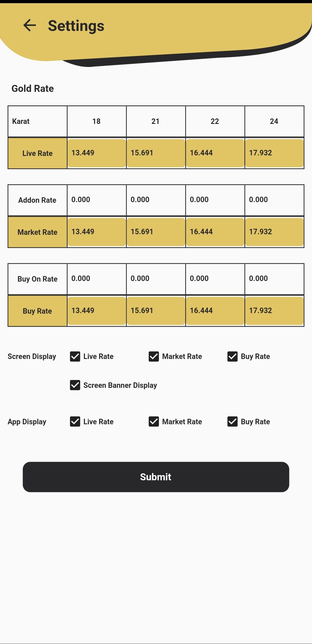This screenshot has height=644, width=312.
Task: Disable App Display Buy Rate checkbox
Action: pos(233,422)
